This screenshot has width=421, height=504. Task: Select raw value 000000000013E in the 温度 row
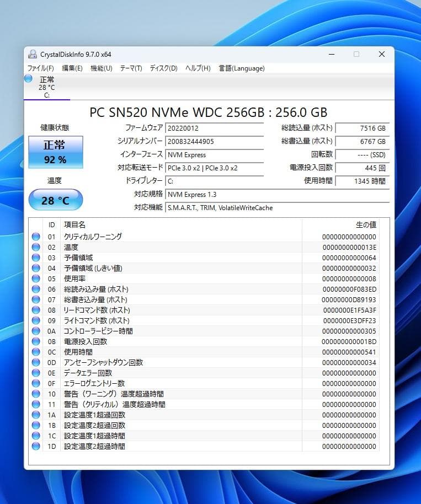tap(349, 247)
